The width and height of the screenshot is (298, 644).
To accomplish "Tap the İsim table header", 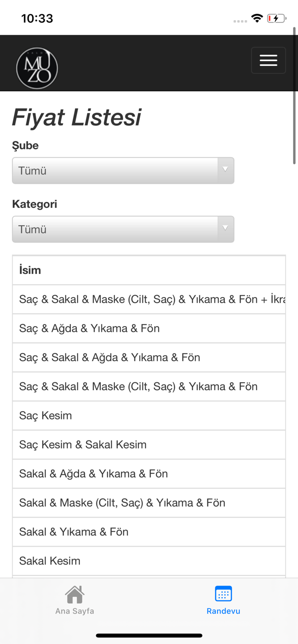I will [149, 270].
